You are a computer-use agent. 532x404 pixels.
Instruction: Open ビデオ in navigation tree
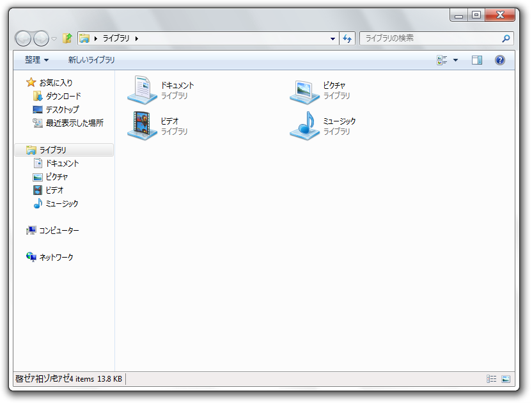click(54, 190)
